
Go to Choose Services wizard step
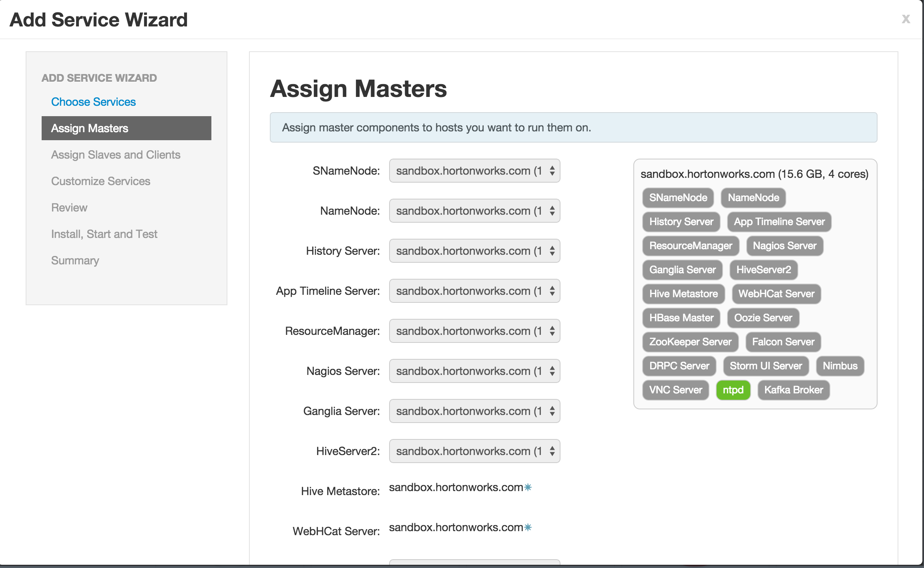(x=93, y=102)
